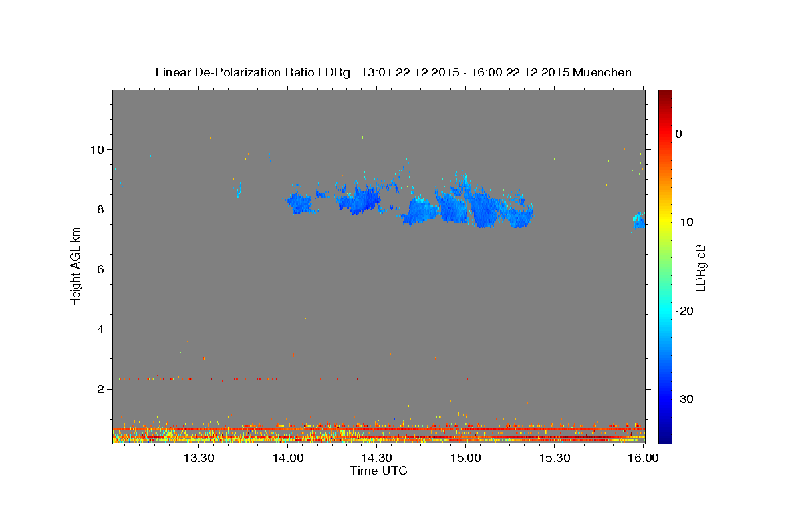Click the '13:01 22.12.2015' start time in title
The width and height of the screenshot is (798, 532).
[x=408, y=72]
